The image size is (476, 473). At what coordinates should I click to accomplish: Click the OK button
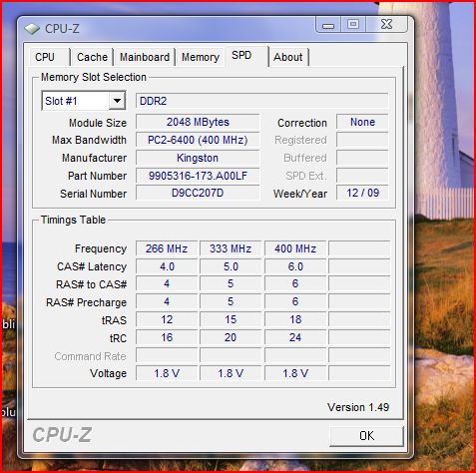click(x=366, y=436)
